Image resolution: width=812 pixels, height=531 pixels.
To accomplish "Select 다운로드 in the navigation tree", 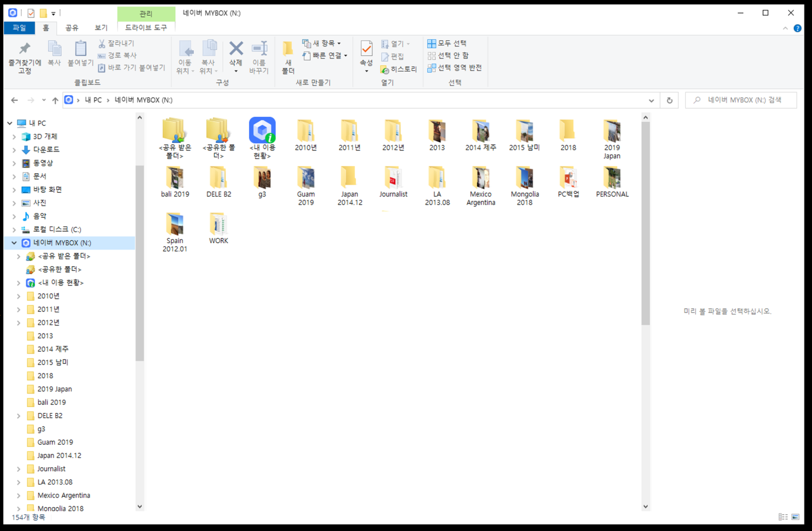I will click(46, 150).
